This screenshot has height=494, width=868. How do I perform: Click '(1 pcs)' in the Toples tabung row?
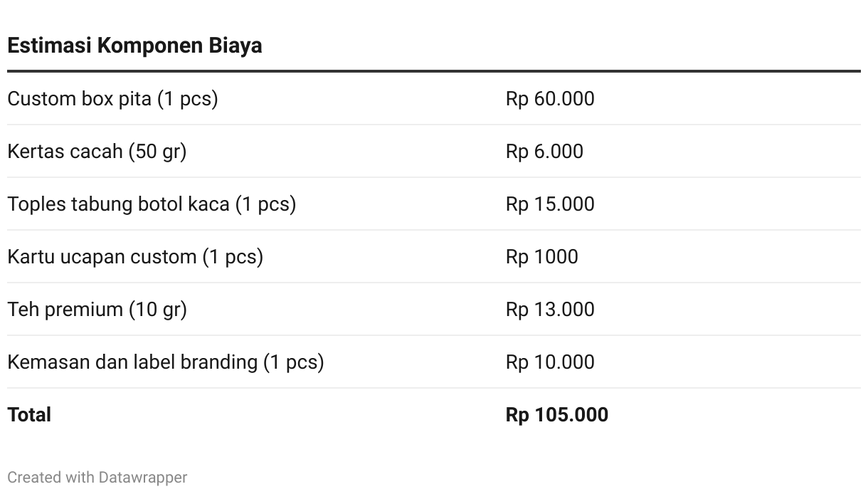point(265,204)
